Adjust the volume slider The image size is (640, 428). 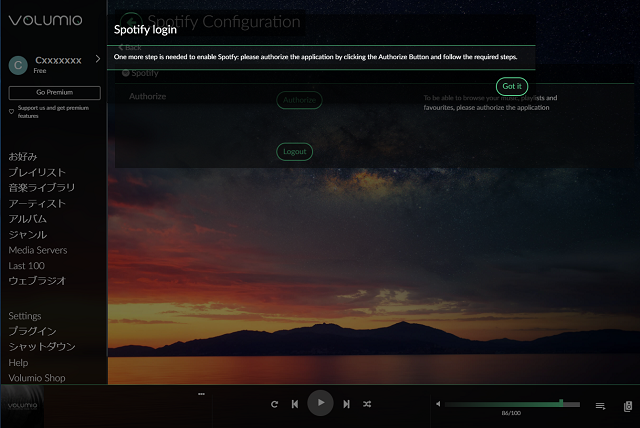point(512,404)
